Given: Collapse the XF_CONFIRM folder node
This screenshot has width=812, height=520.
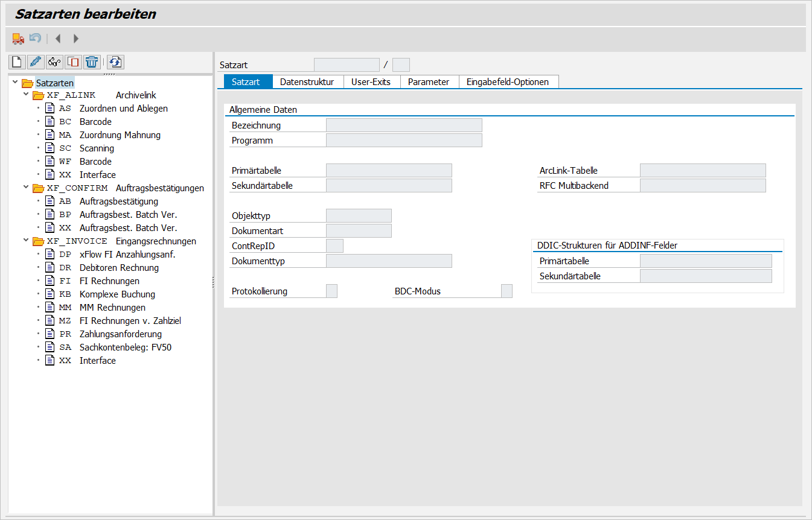Looking at the screenshot, I should [26, 188].
